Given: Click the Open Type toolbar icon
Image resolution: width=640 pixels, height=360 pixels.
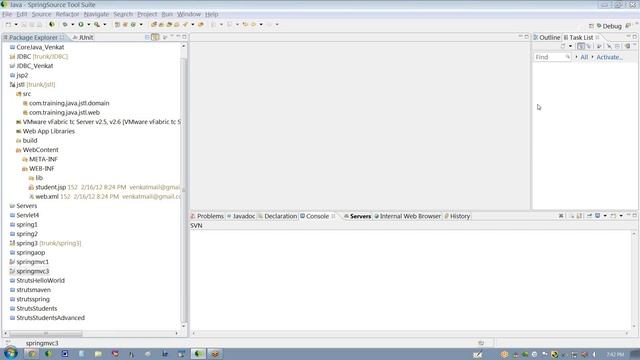Looking at the screenshot, I should (x=153, y=24).
